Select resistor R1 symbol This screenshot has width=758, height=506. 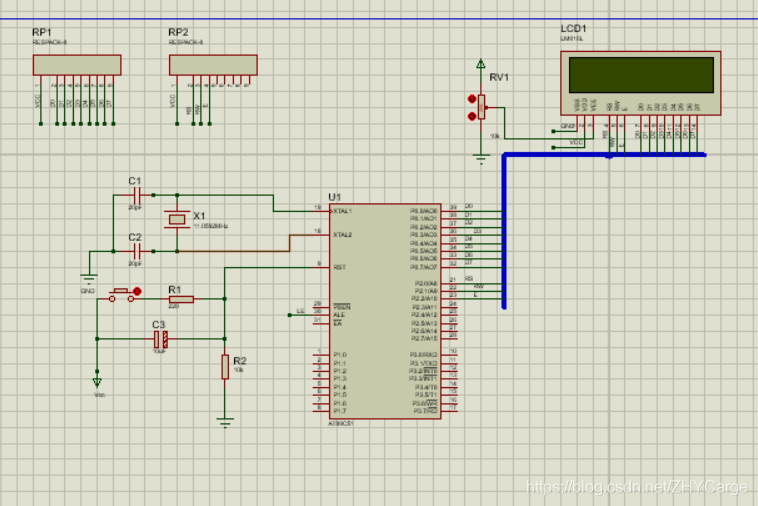pos(181,299)
